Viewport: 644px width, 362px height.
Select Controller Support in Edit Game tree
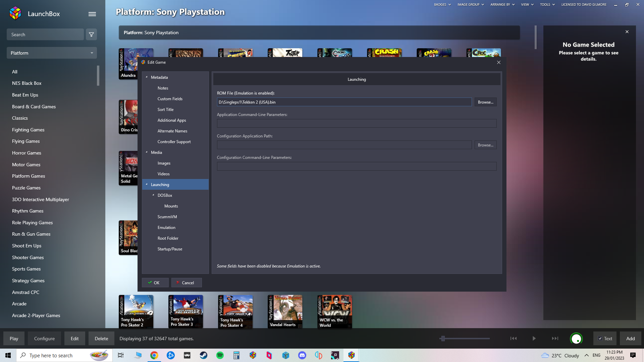(x=174, y=142)
